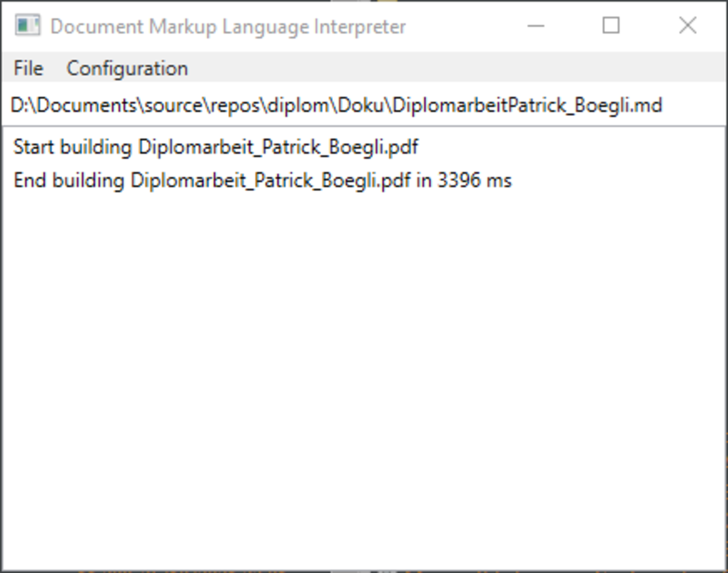
Task: Open the Configuration menu
Action: (x=127, y=69)
